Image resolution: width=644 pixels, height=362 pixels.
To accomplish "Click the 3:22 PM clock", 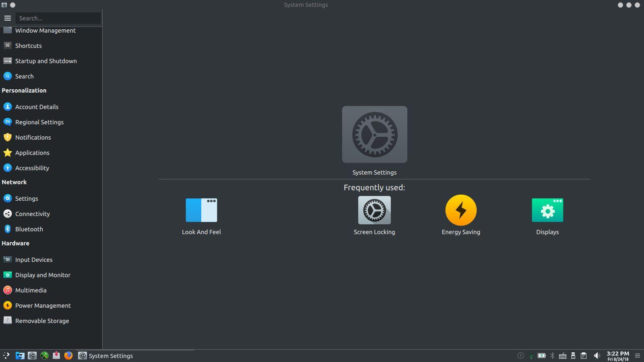I will [x=618, y=354].
